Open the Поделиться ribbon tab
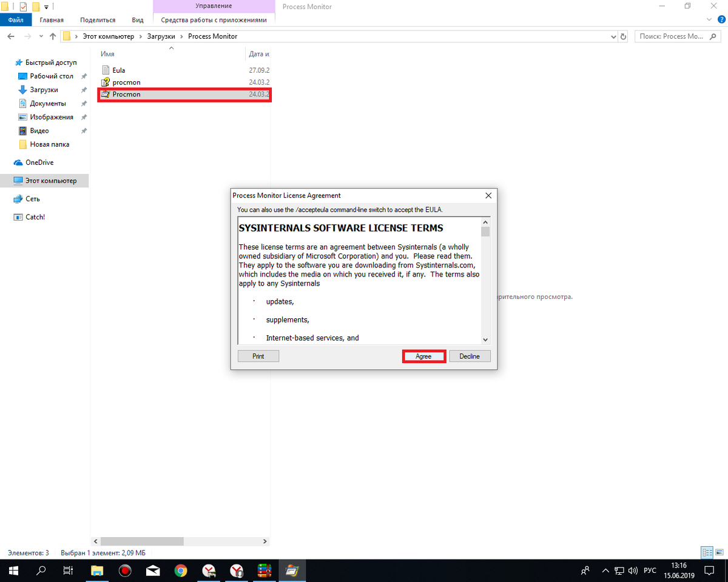 coord(97,20)
